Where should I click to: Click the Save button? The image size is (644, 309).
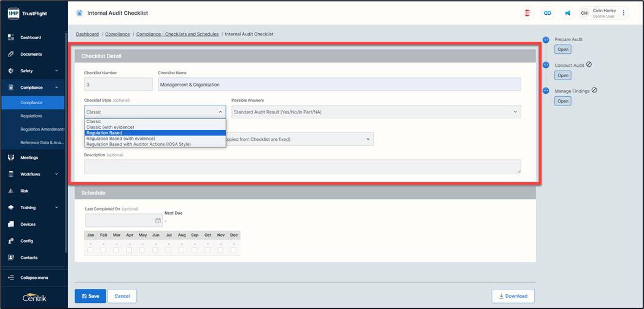(90, 296)
